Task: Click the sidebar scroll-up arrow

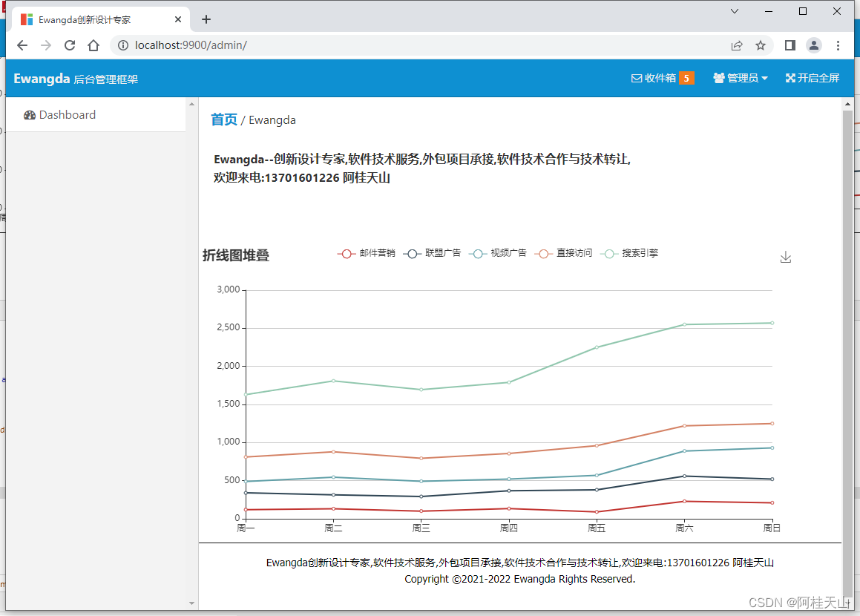Action: point(191,104)
